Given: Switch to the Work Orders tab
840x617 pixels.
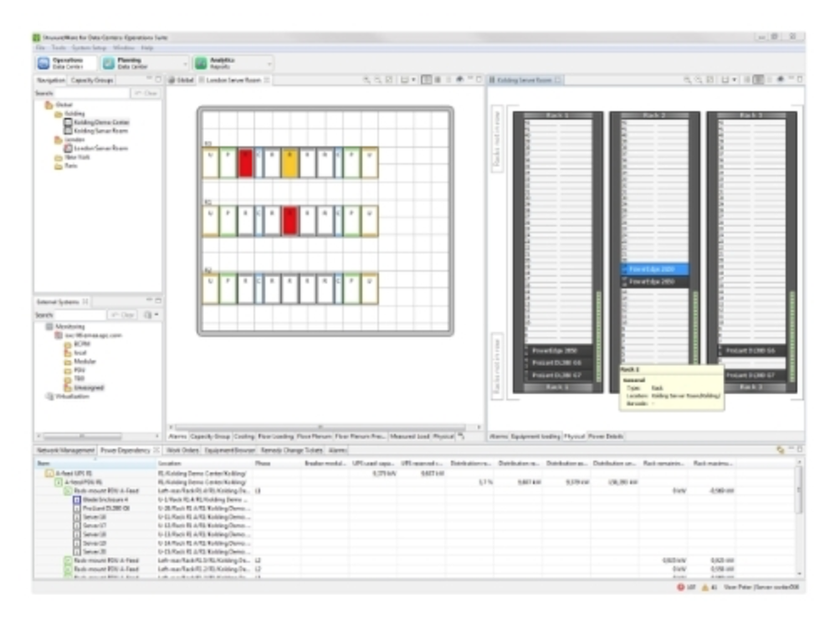Looking at the screenshot, I should click(182, 451).
